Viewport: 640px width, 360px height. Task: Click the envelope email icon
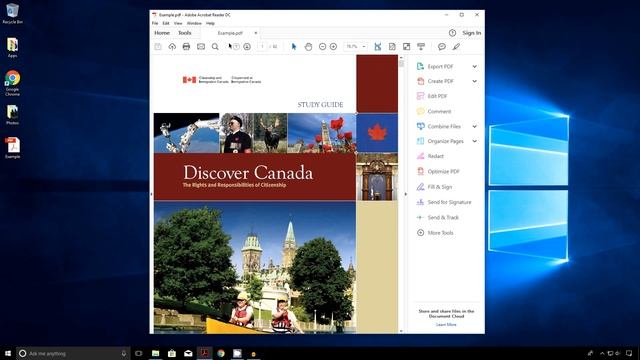[x=201, y=47]
